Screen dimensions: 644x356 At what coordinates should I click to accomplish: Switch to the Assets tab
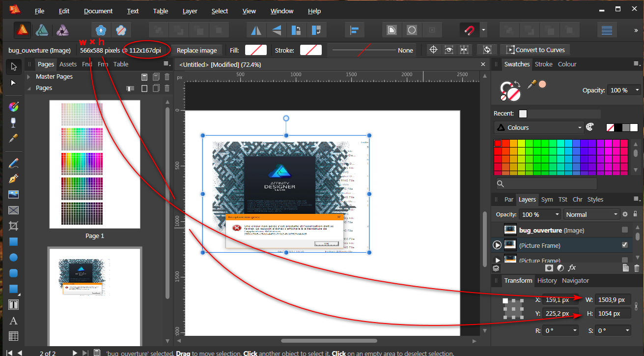(68, 64)
